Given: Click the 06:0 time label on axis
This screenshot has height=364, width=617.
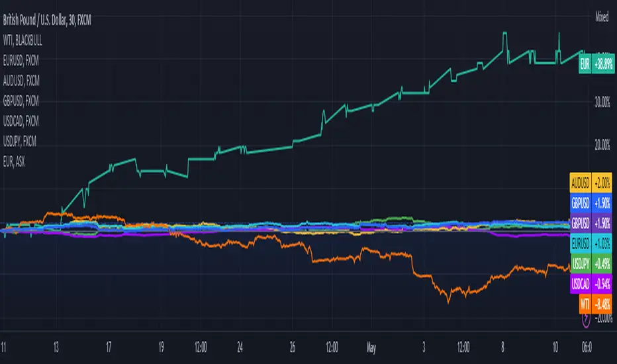Looking at the screenshot, I should 587,347.
